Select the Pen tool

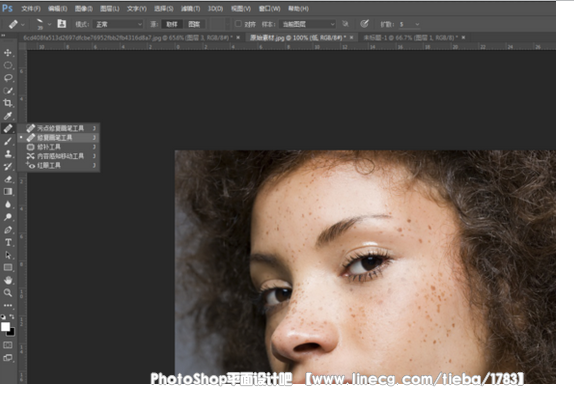[x=8, y=230]
